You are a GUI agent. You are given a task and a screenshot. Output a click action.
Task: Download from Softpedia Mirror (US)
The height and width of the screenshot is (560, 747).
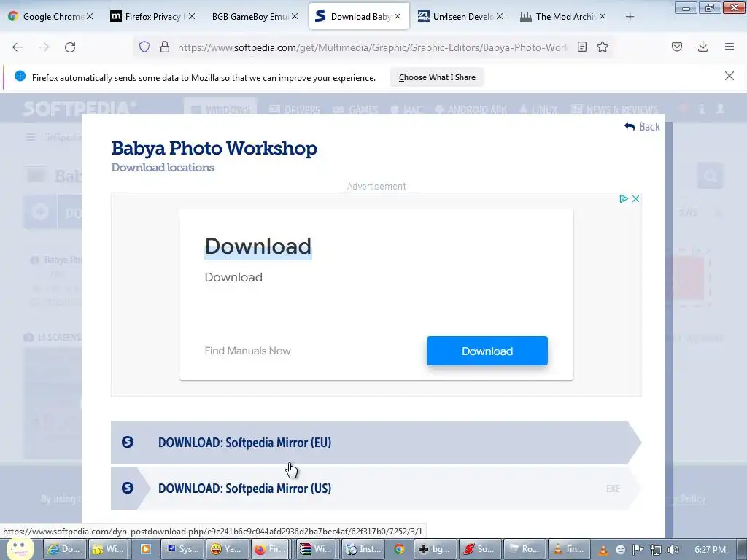point(376,489)
